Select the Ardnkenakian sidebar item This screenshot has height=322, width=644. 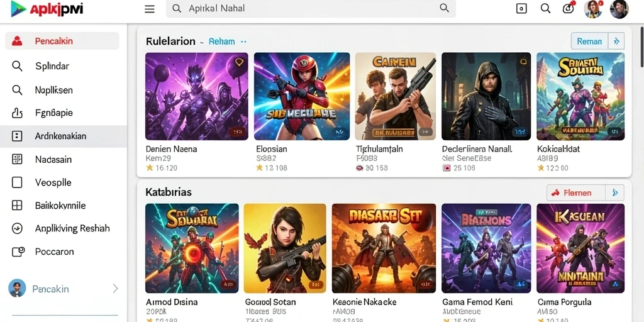pyautogui.click(x=64, y=136)
